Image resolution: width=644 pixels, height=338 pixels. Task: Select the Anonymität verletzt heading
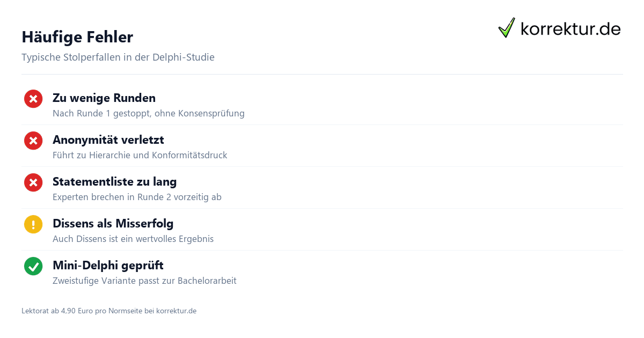click(x=108, y=140)
